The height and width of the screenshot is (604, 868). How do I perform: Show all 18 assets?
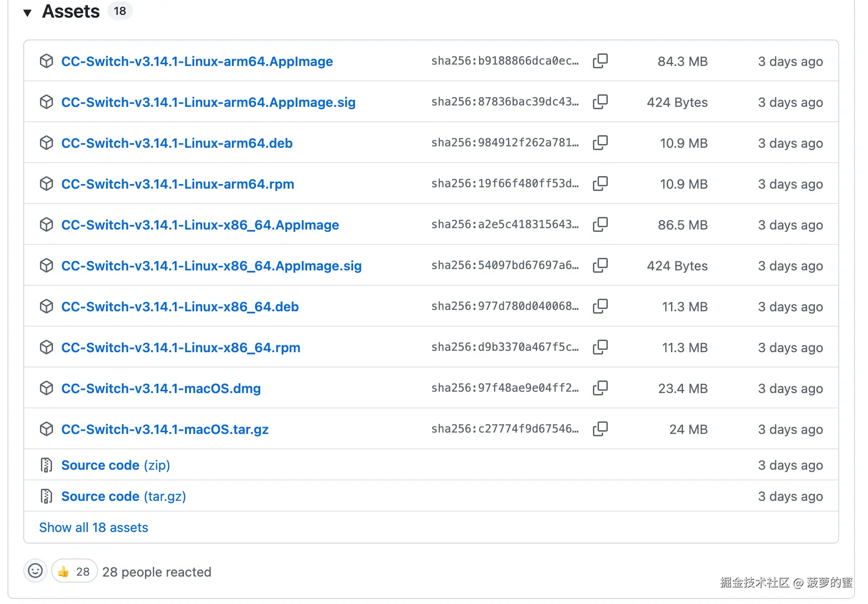point(93,527)
